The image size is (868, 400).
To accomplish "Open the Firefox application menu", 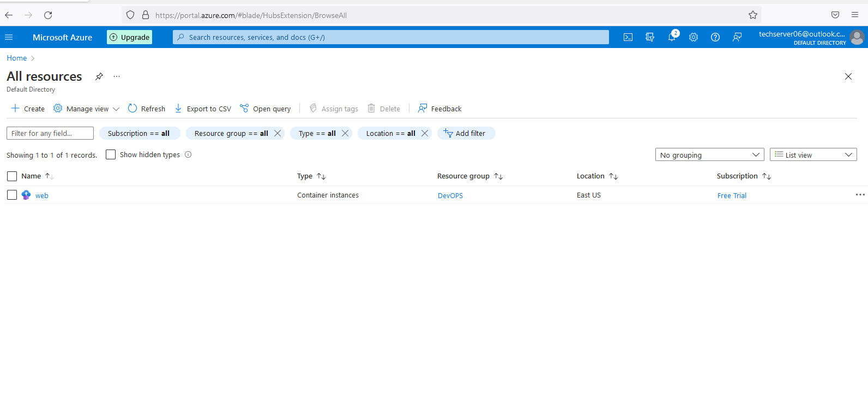I will [x=855, y=15].
